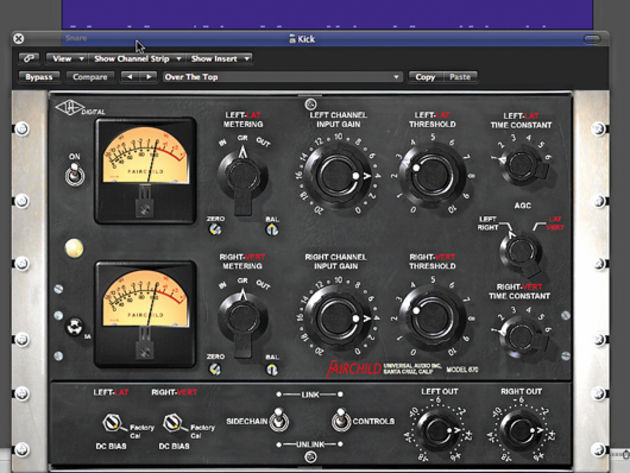This screenshot has width=630, height=473.
Task: Close the Kick plug-in window
Action: click(x=18, y=38)
